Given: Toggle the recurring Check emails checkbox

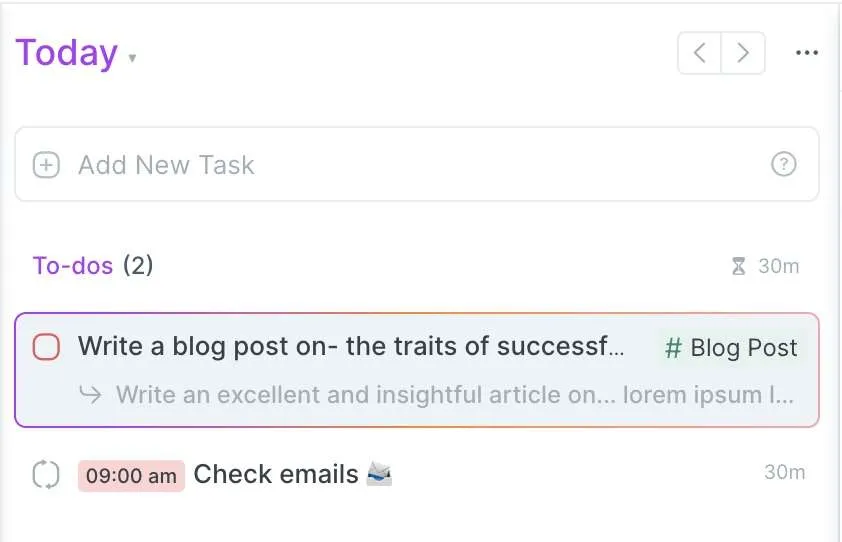Looking at the screenshot, I should pyautogui.click(x=46, y=475).
